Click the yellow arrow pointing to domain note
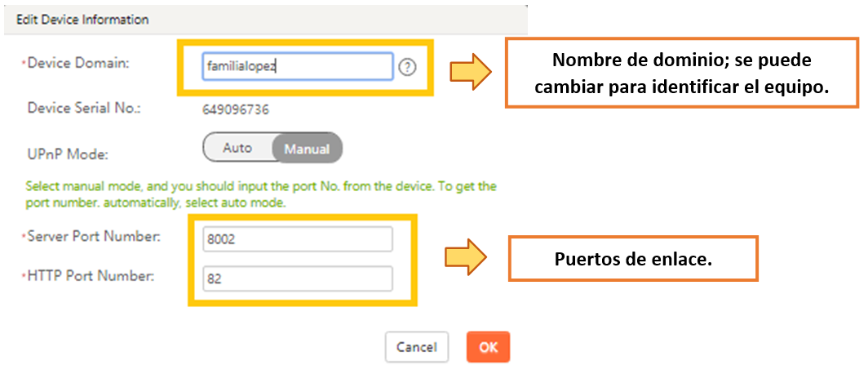Image resolution: width=868 pixels, height=370 pixels. tap(469, 73)
